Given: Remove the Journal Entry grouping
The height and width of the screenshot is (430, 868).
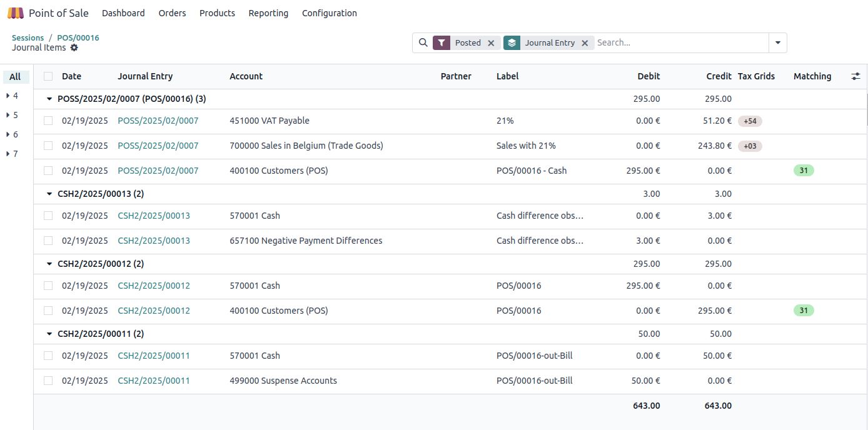Looking at the screenshot, I should [x=585, y=43].
